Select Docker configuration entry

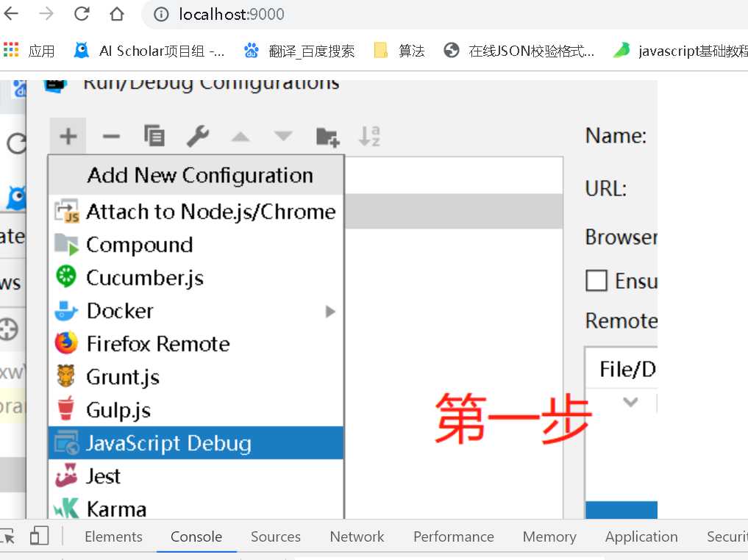click(x=196, y=311)
